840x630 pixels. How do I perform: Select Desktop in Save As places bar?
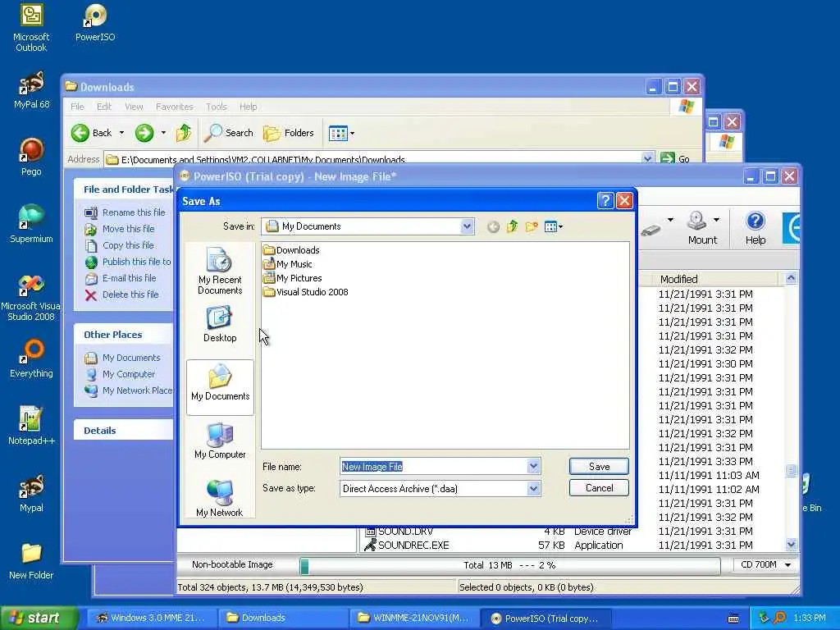(220, 324)
